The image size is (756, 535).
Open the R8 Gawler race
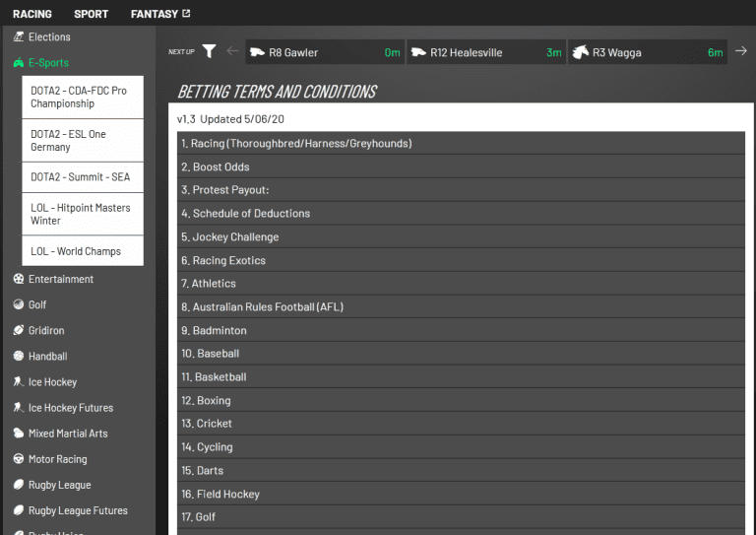tap(324, 52)
